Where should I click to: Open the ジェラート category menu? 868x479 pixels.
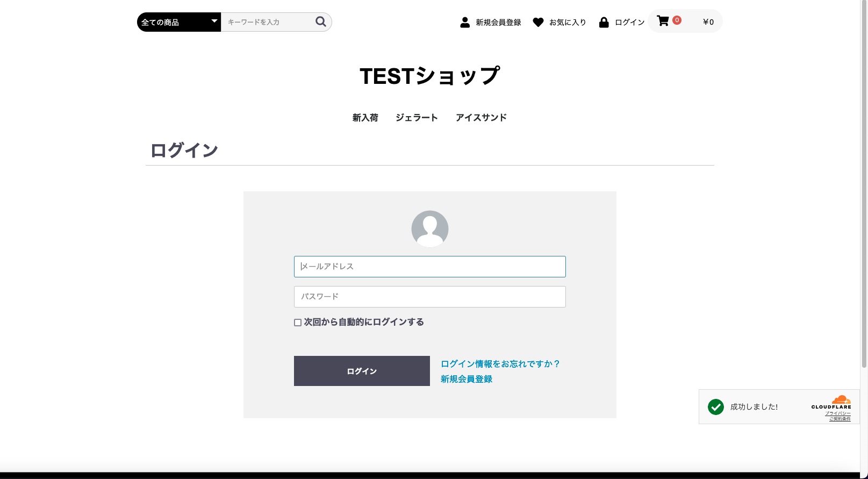tap(417, 118)
